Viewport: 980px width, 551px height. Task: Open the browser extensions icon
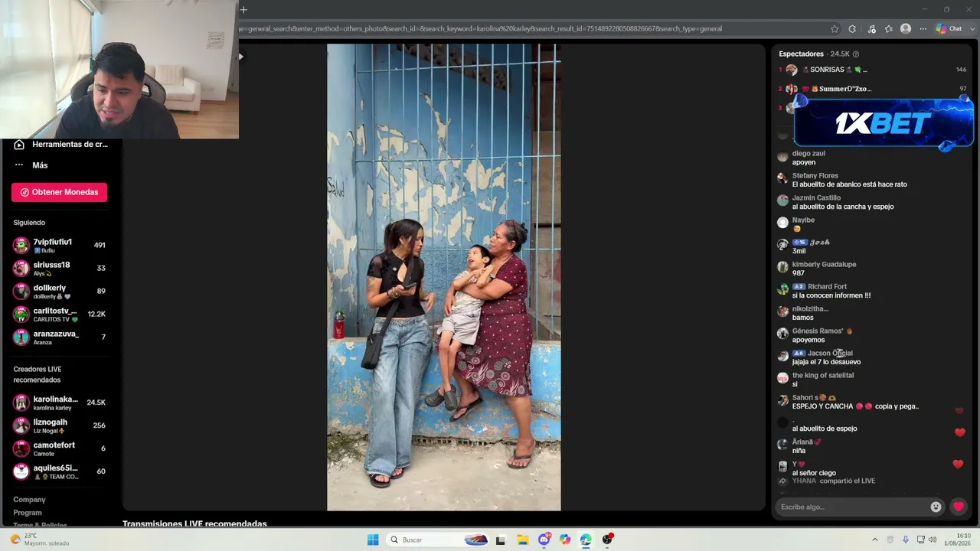852,29
